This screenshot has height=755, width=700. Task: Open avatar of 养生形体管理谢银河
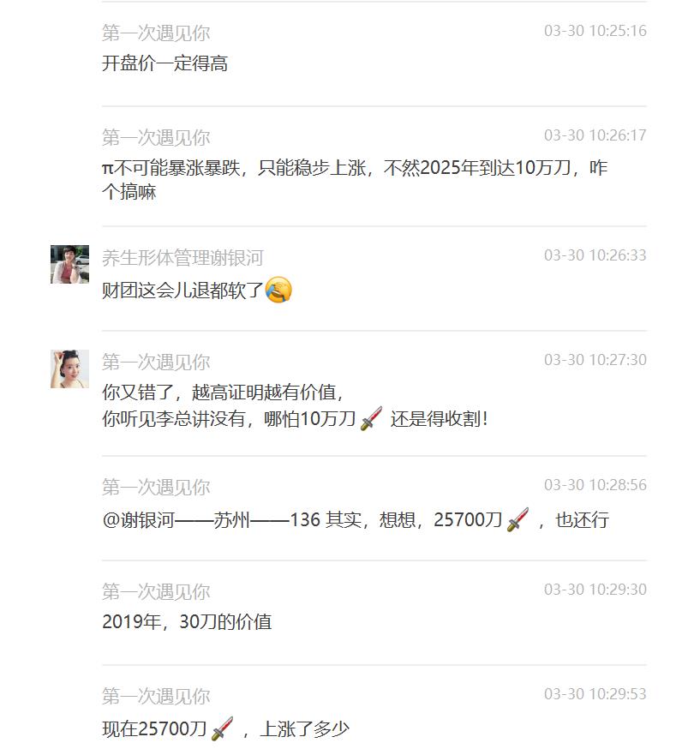tap(69, 264)
